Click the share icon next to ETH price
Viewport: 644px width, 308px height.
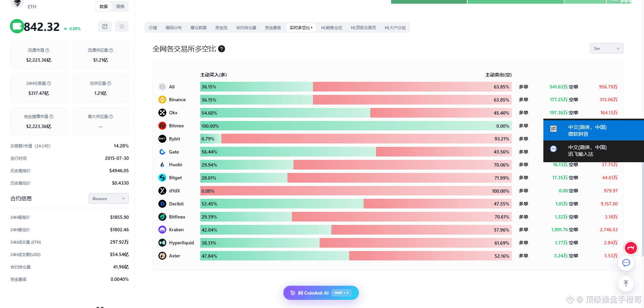coord(105,26)
